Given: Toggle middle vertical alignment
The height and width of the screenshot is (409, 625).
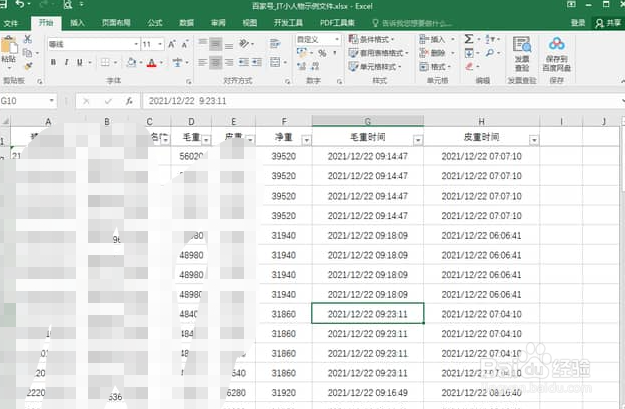Looking at the screenshot, I should click(216, 43).
